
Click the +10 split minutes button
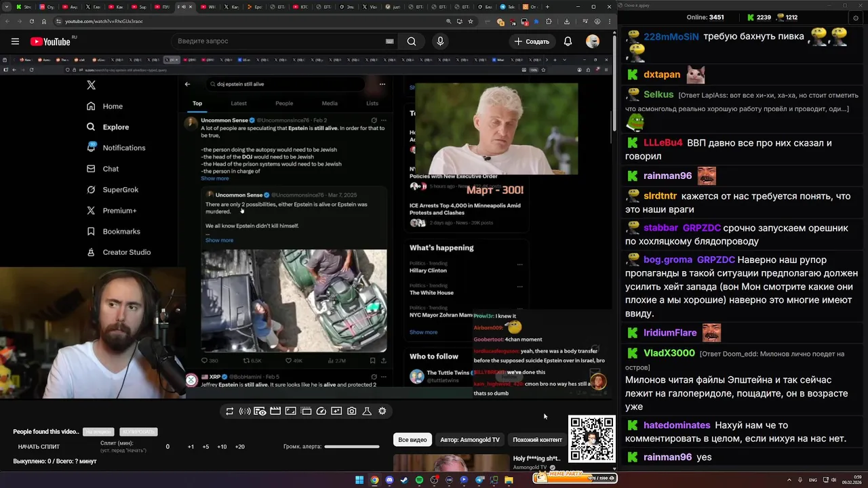tap(222, 447)
